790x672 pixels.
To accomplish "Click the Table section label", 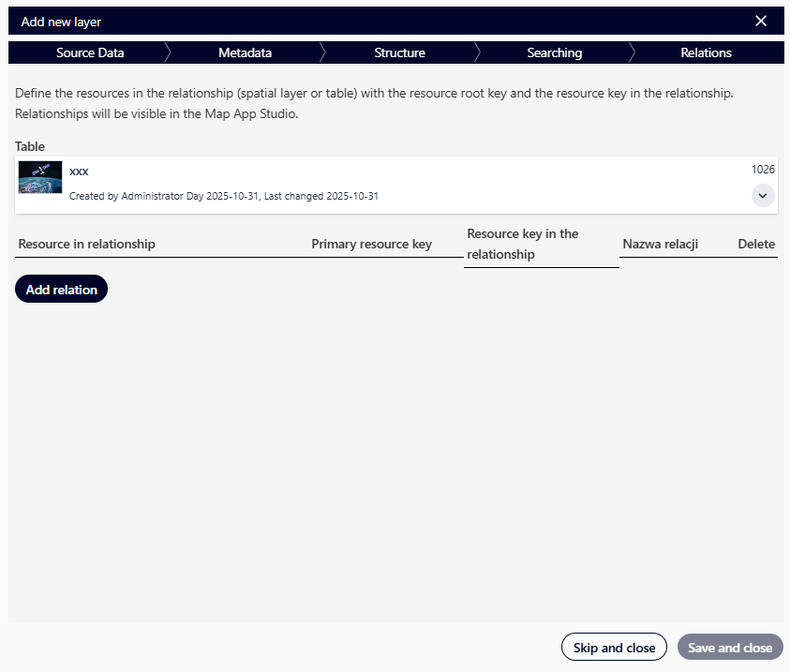I will click(29, 146).
